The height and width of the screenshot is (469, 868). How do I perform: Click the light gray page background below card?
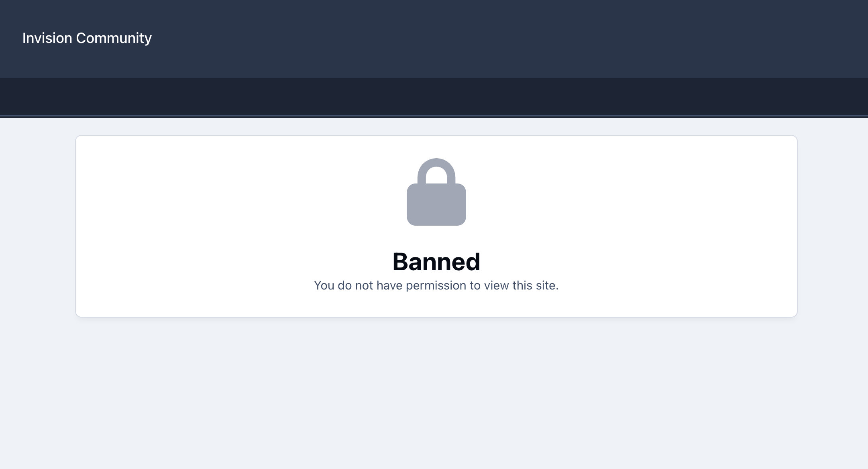tap(434, 394)
